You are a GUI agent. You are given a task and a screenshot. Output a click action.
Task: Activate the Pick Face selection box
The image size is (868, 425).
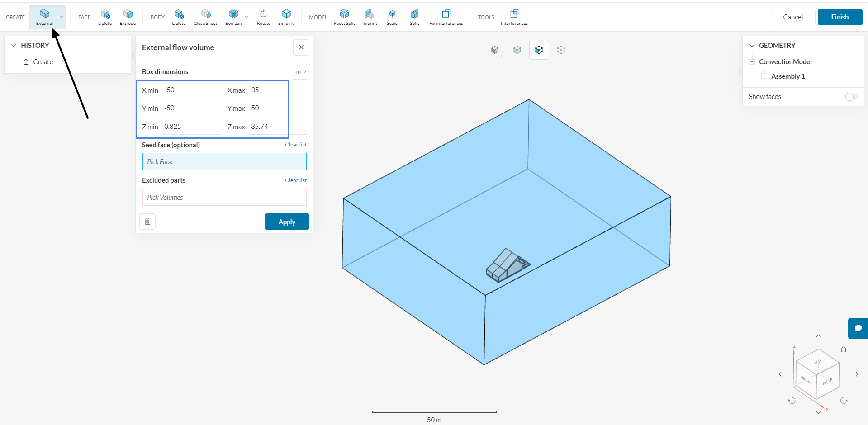click(224, 161)
